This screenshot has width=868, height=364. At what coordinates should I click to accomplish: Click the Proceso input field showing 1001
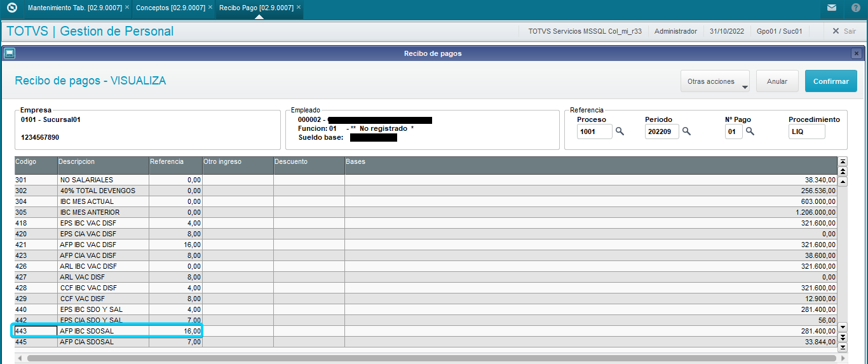(594, 131)
